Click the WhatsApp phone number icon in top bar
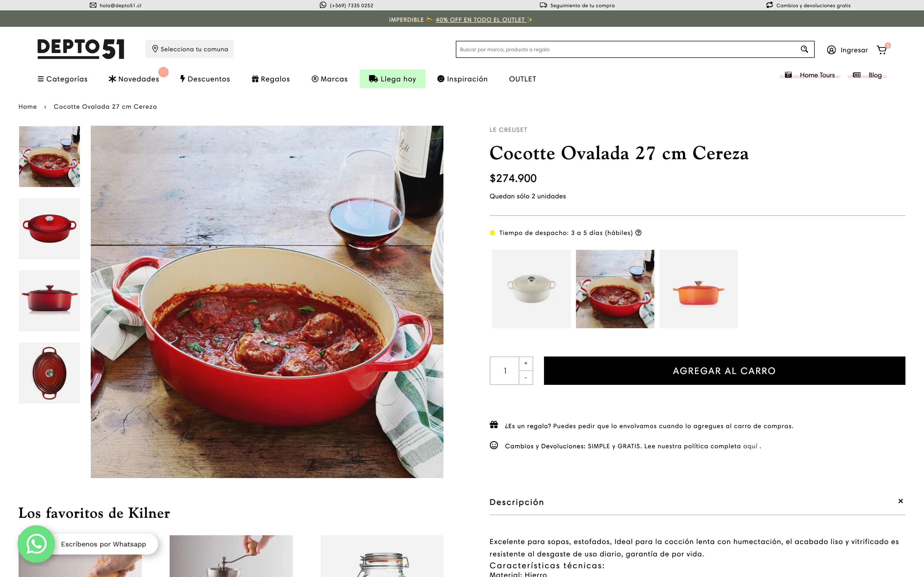The image size is (924, 577). pyautogui.click(x=323, y=5)
